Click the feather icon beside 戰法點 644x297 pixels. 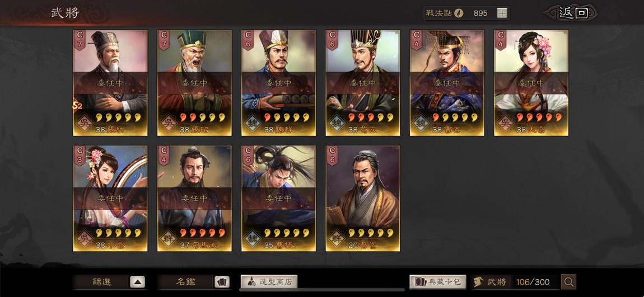(459, 13)
